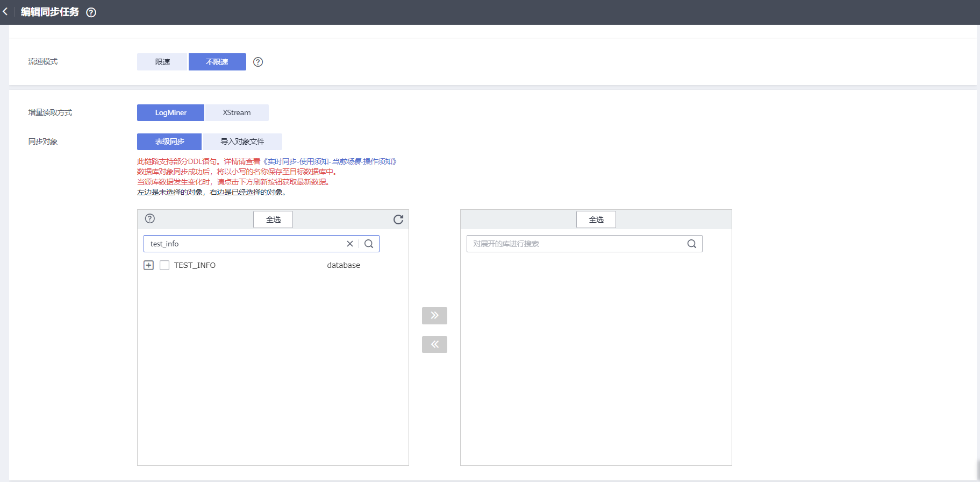Click help icon in left object panel

pos(150,218)
